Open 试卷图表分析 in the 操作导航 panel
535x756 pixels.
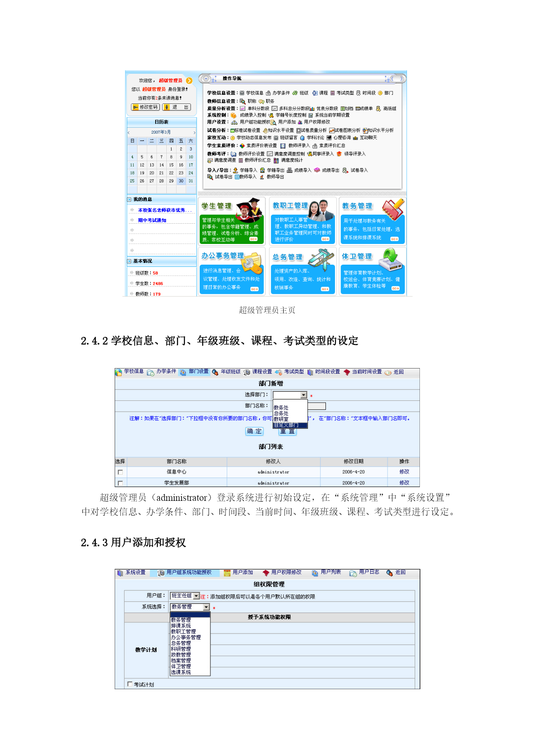[347, 130]
